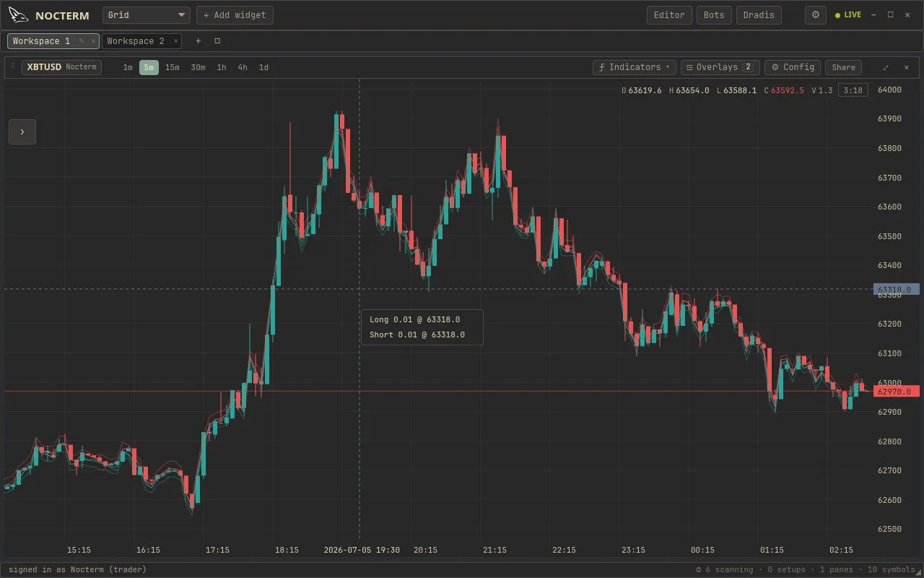Open the Bots view
The image size is (924, 578).
point(714,15)
